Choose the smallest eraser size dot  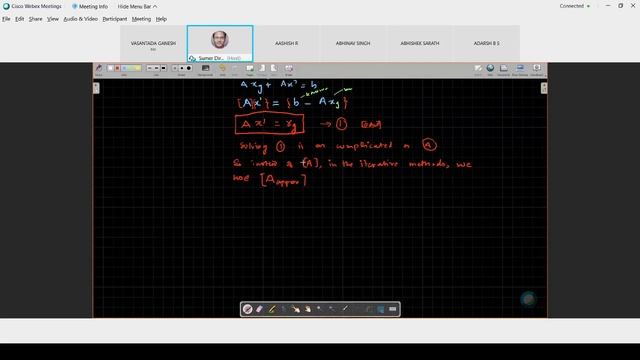(x=175, y=68)
